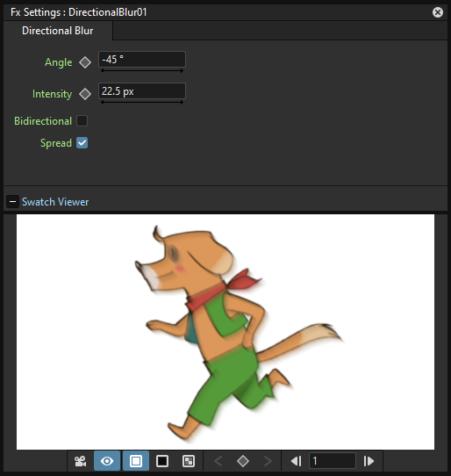The height and width of the screenshot is (476, 451).
Task: Collapse the Swatch Viewer section
Action: click(13, 202)
